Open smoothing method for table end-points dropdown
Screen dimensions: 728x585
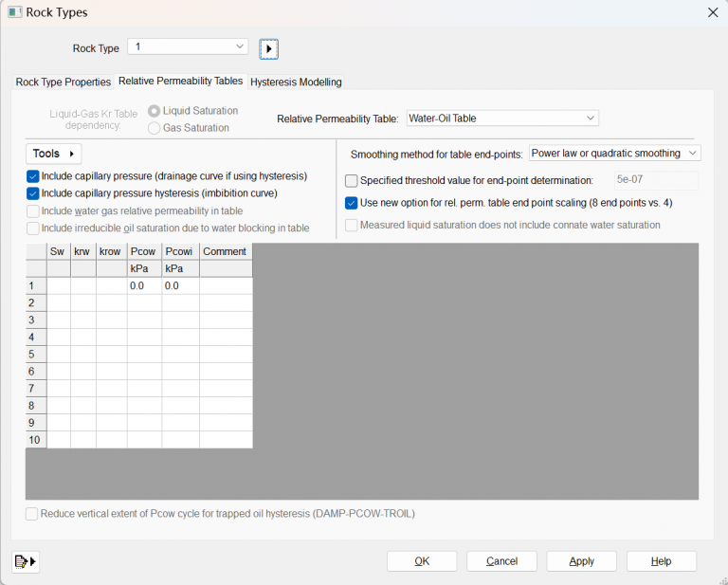point(614,154)
